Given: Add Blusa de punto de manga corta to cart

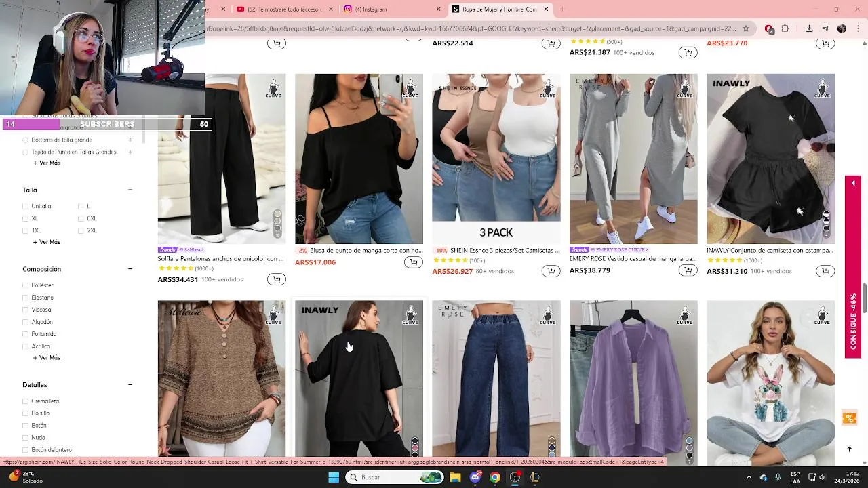Looking at the screenshot, I should (x=413, y=262).
